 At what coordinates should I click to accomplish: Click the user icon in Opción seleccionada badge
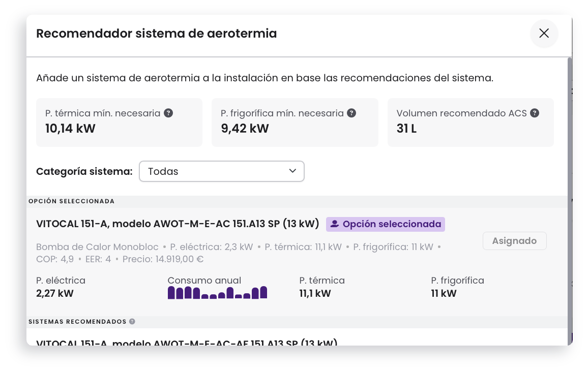(x=335, y=224)
